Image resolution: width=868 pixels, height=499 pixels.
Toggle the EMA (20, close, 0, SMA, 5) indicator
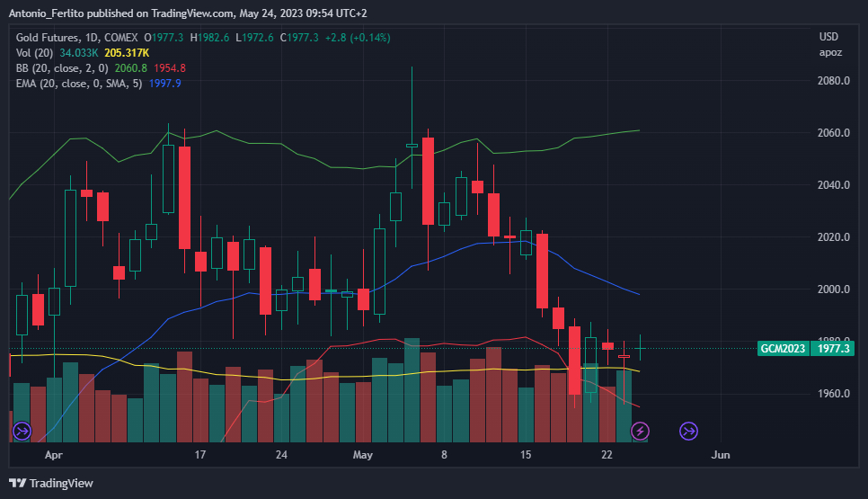(x=79, y=84)
